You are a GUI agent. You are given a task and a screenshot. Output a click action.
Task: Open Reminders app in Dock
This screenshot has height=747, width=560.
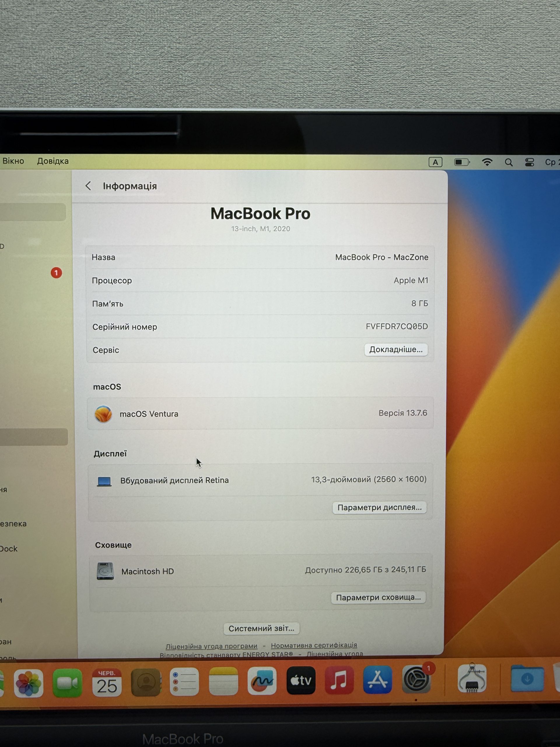(x=184, y=682)
